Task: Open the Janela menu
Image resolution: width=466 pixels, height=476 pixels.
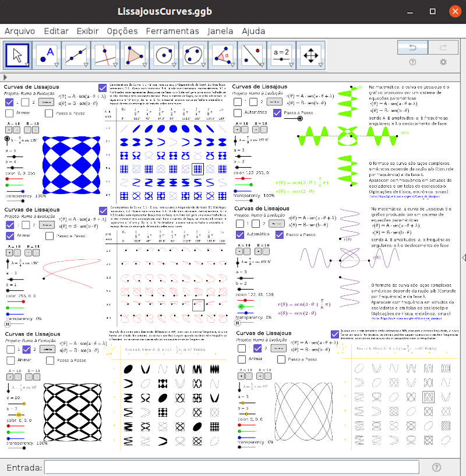Action: point(220,31)
